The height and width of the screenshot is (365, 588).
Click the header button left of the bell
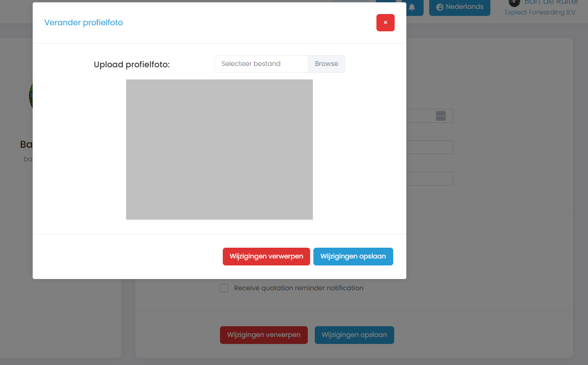click(x=386, y=7)
